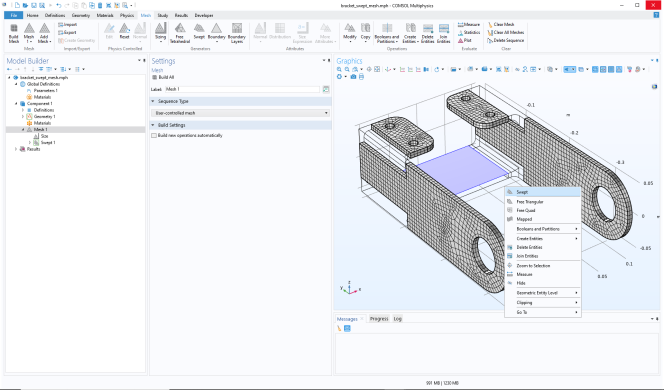
Task: Open Booleans and Partitions ribbon dropdown
Action: [387, 33]
